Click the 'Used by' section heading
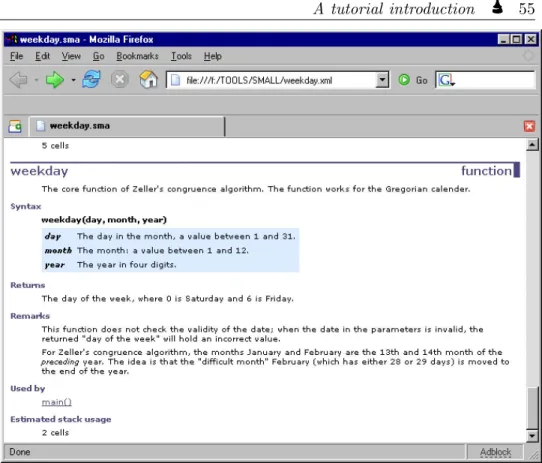Image resolution: width=542 pixels, height=463 pixels. tap(28, 389)
